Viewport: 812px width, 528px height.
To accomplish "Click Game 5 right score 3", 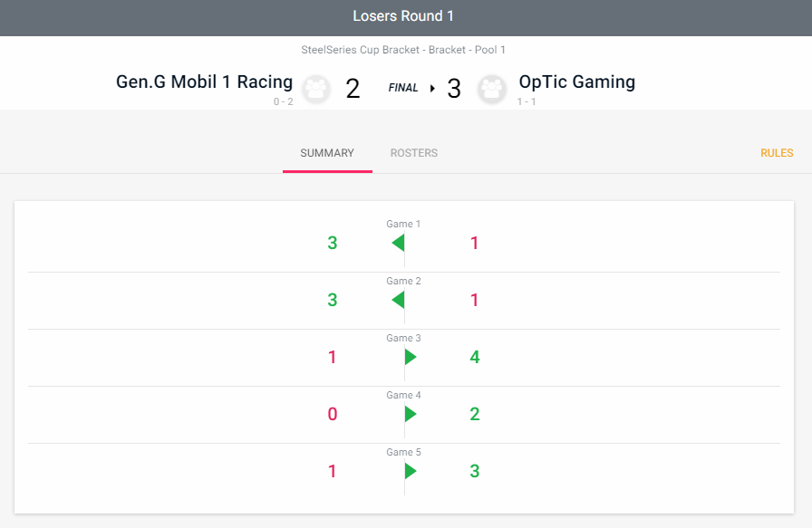I will pyautogui.click(x=474, y=471).
